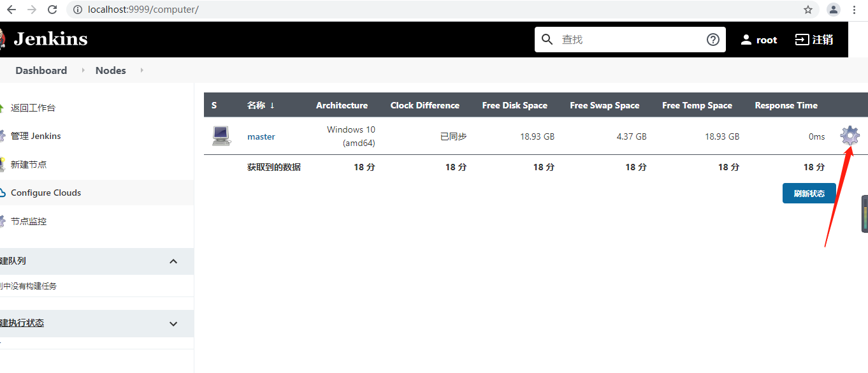The height and width of the screenshot is (373, 868).
Task: Click the Jenkins logo title
Action: point(50,39)
